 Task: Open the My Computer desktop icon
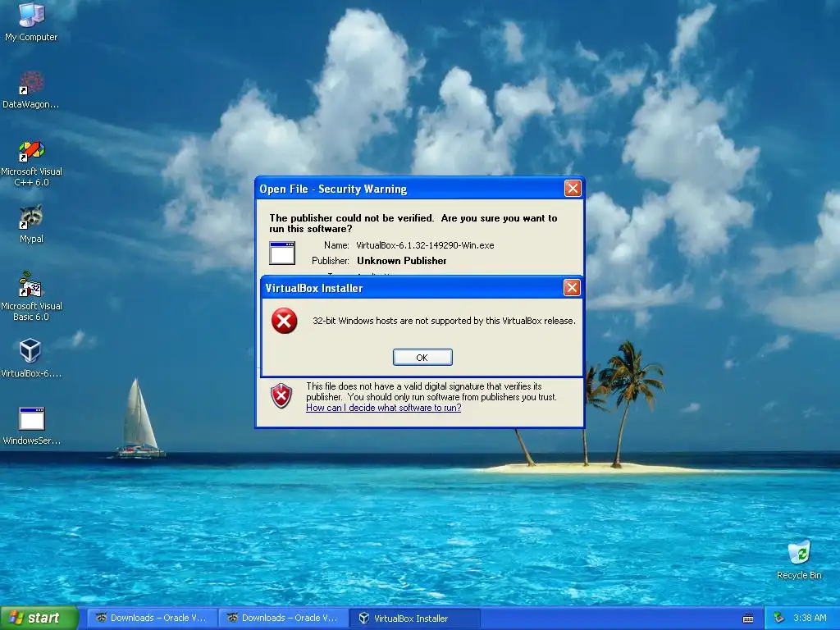[x=31, y=21]
